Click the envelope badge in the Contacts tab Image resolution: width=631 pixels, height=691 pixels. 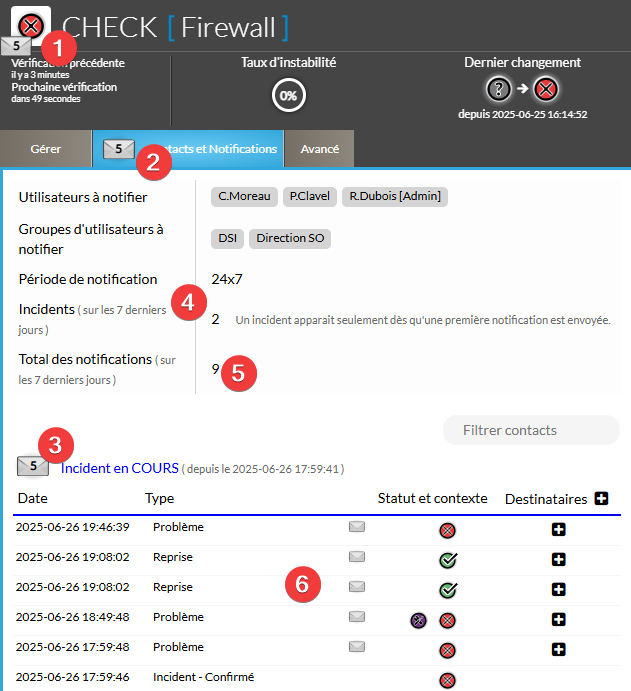click(x=119, y=149)
